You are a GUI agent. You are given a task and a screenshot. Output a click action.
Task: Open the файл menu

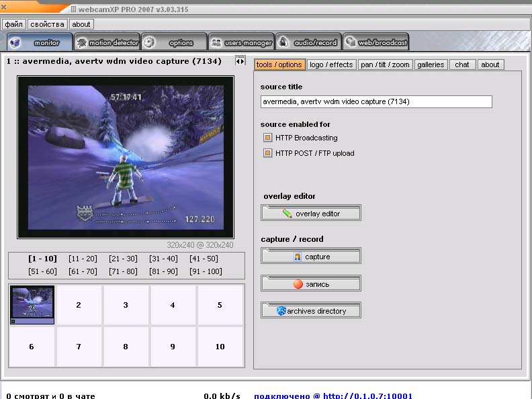14,24
